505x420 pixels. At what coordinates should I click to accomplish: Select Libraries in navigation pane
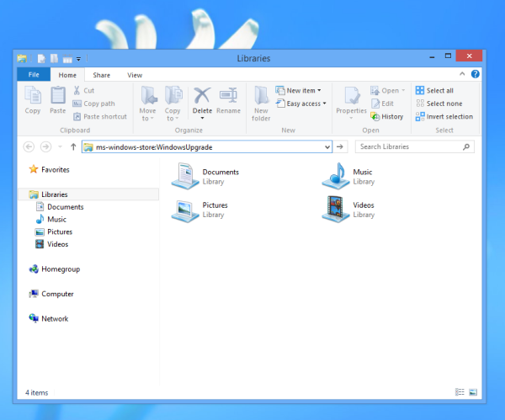(88, 194)
